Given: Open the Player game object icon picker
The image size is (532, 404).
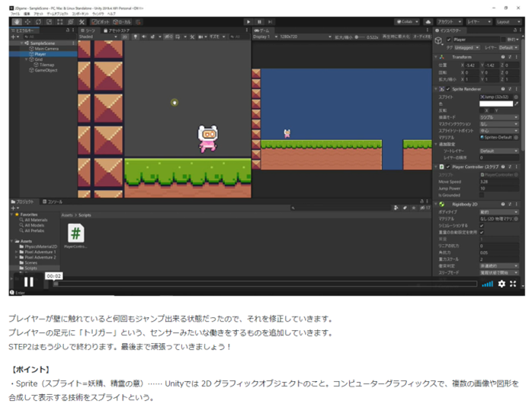Looking at the screenshot, I should tap(439, 41).
